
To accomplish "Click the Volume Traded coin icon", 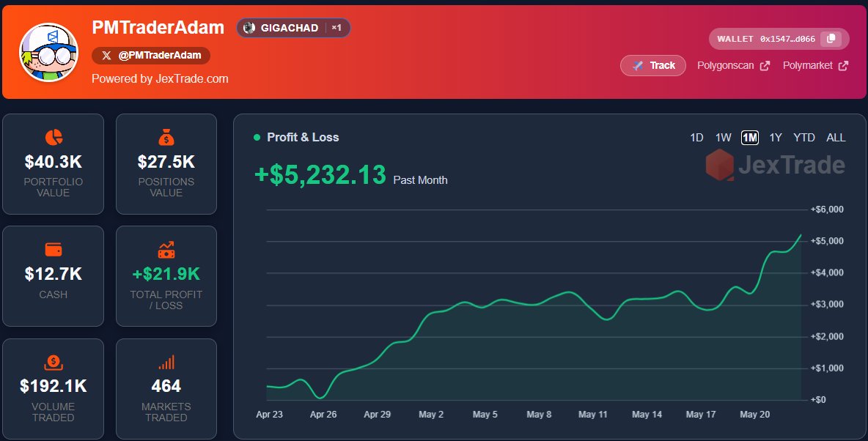I will pyautogui.click(x=53, y=363).
